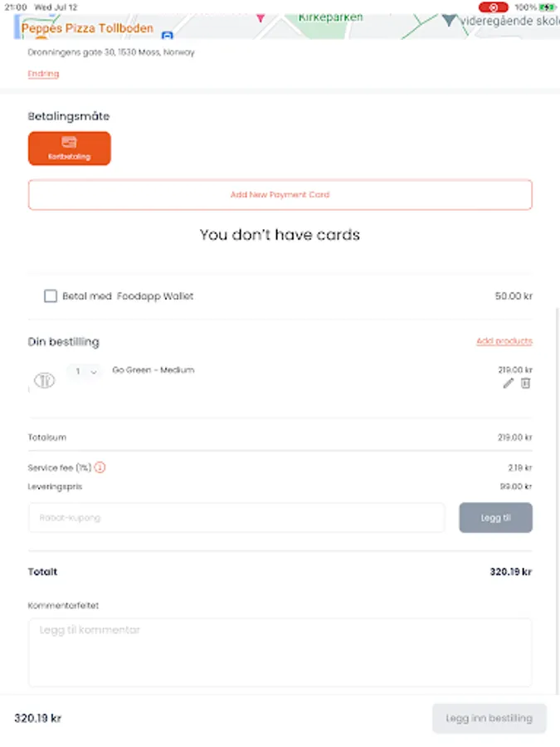Click pencil edit icon for Go Green item
The height and width of the screenshot is (747, 560).
point(508,383)
